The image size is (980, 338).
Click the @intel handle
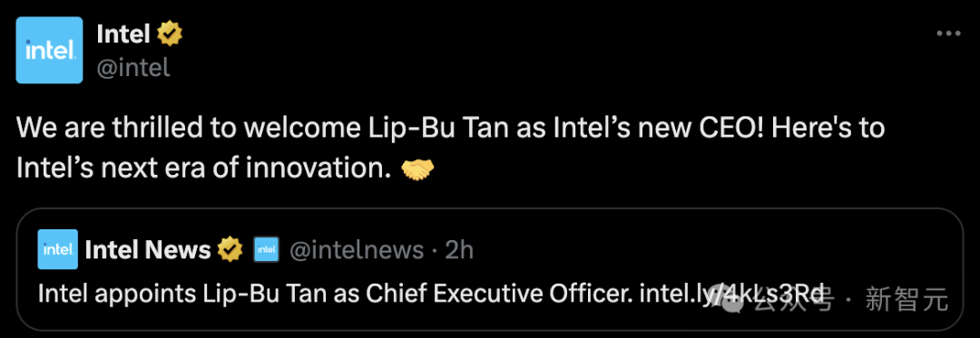coord(133,67)
